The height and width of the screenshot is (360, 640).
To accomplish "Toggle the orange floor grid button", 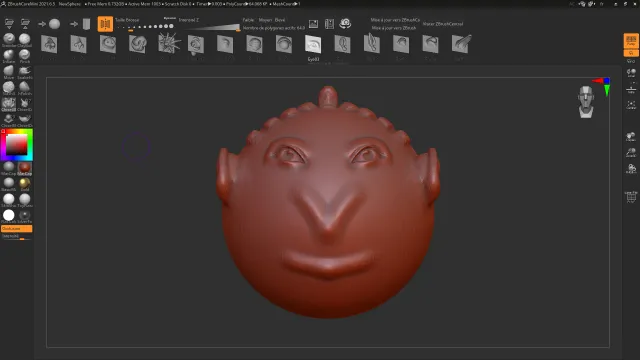I will point(631,53).
